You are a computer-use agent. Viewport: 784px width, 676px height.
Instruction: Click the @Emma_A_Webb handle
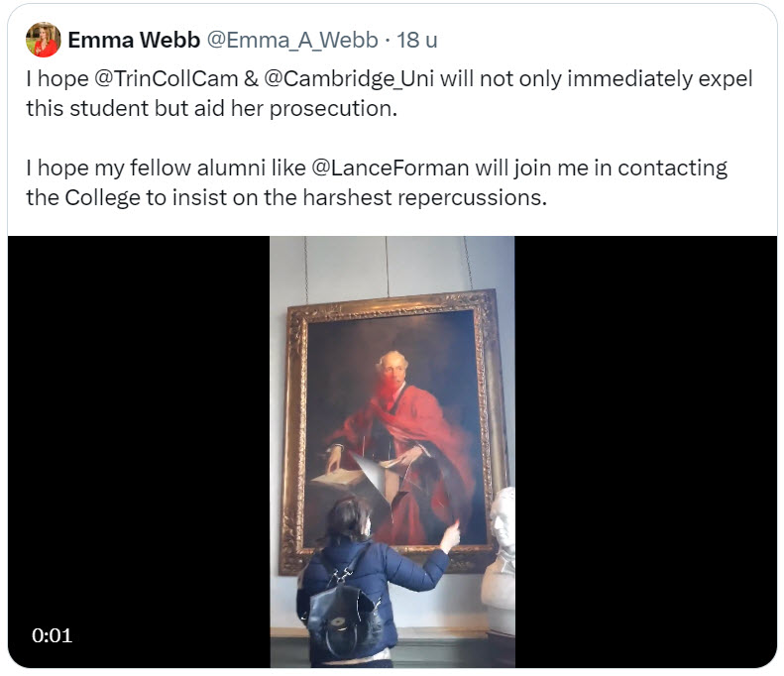click(291, 40)
